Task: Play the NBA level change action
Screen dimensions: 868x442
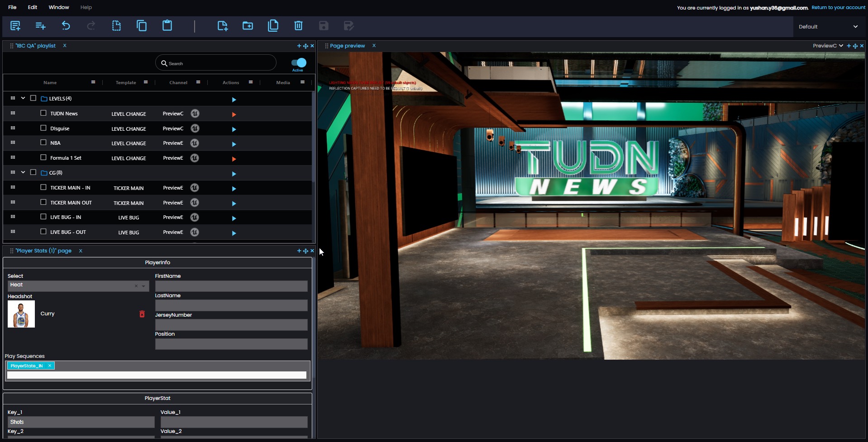Action: [x=234, y=144]
